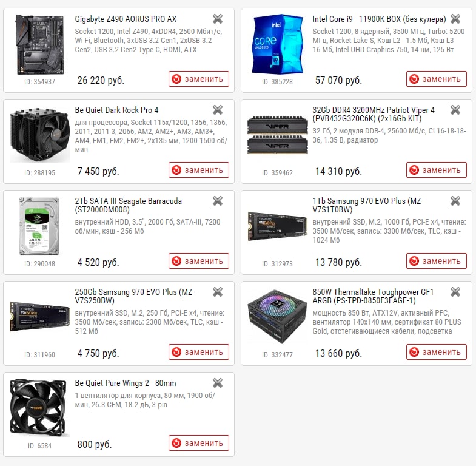This screenshot has width=476, height=466.
Task: Click заменить for the Gigabyte motherboard
Action: click(199, 79)
